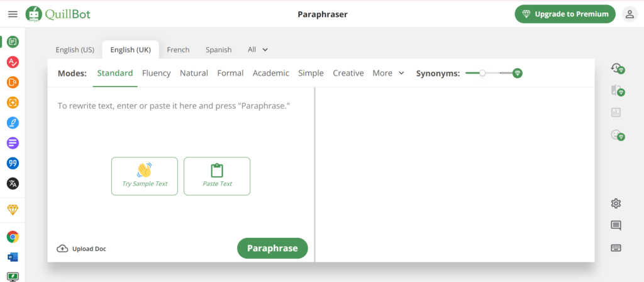This screenshot has width=644, height=282.
Task: Open the Grammar Checker tool in sidebar
Action: coord(13,62)
